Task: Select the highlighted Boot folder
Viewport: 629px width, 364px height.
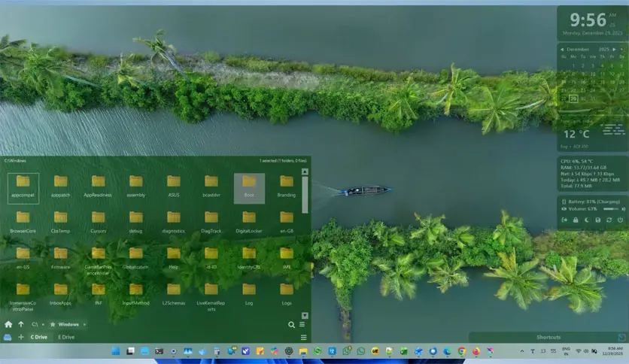Action: [x=249, y=188]
